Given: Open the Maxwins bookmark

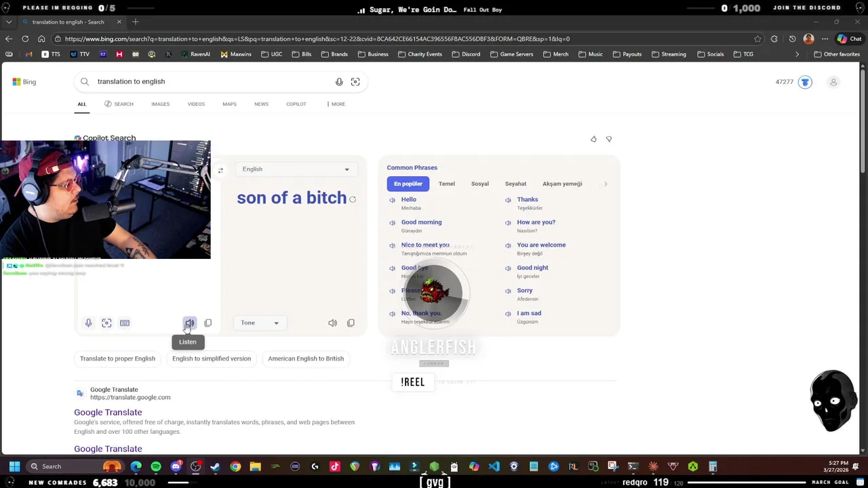Looking at the screenshot, I should coord(235,54).
